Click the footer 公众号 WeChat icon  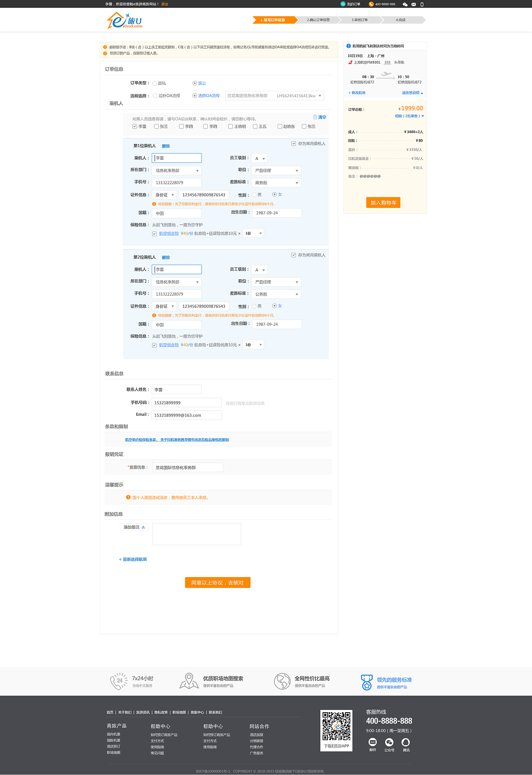389,742
